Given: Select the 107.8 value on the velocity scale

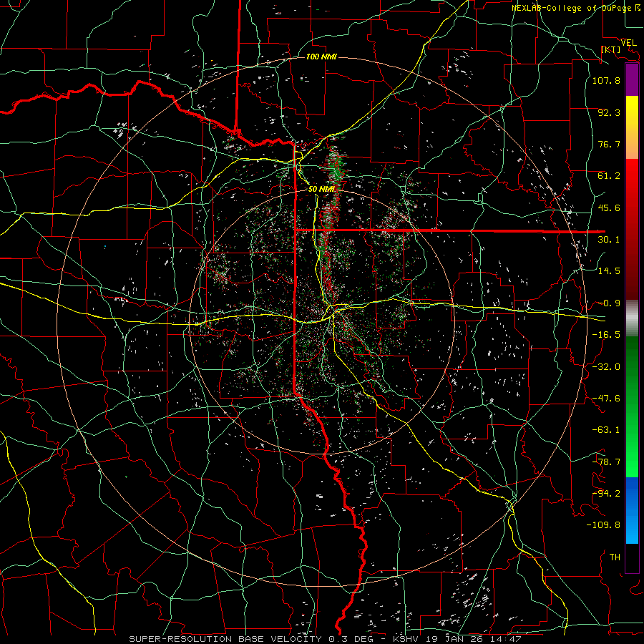Looking at the screenshot, I should click(606, 80).
